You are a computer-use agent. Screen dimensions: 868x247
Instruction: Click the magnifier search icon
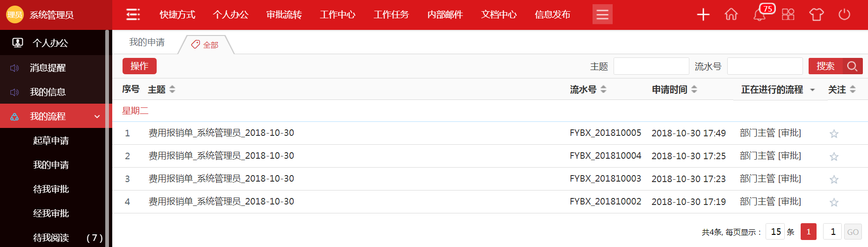click(x=852, y=66)
